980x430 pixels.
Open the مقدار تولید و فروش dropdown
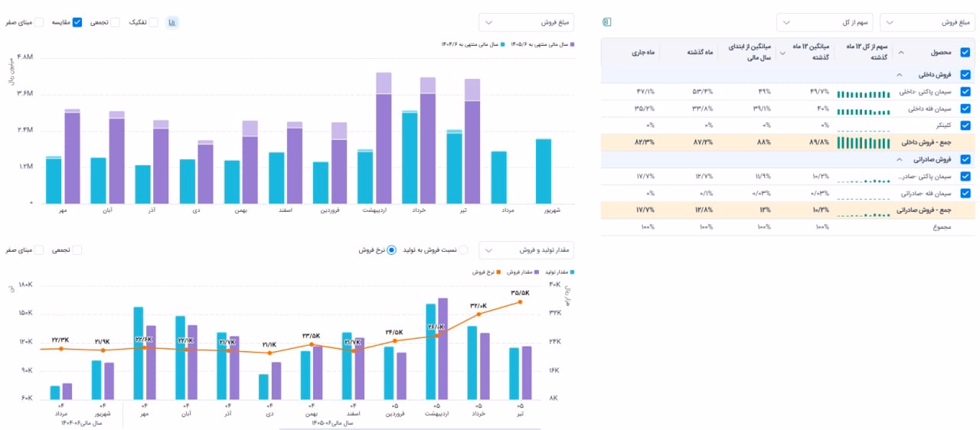tap(526, 250)
